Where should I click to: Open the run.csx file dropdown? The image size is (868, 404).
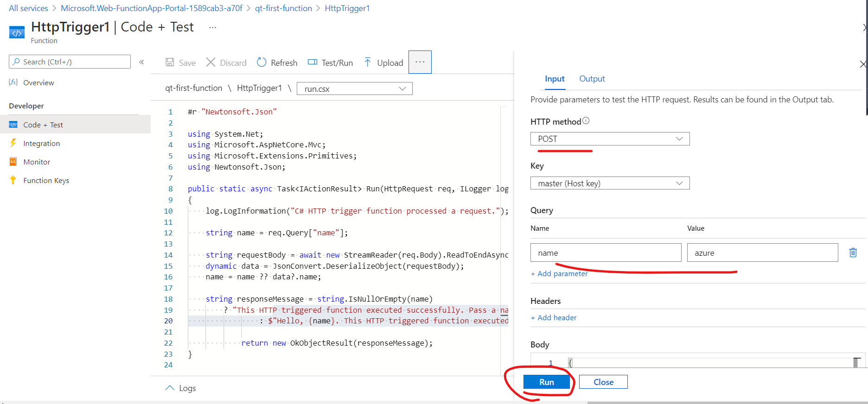pyautogui.click(x=355, y=88)
